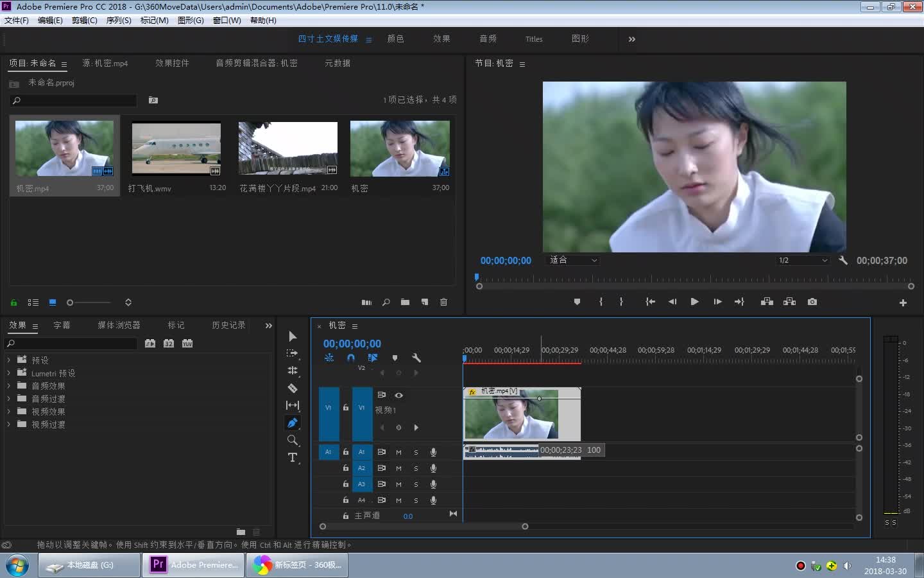Open the Program monitor wrench settings icon
This screenshot has height=578, width=924.
(x=843, y=261)
